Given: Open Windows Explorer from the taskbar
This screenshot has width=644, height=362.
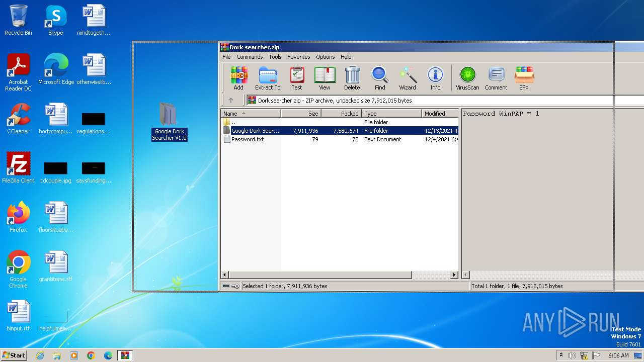Looking at the screenshot, I should pos(57,355).
